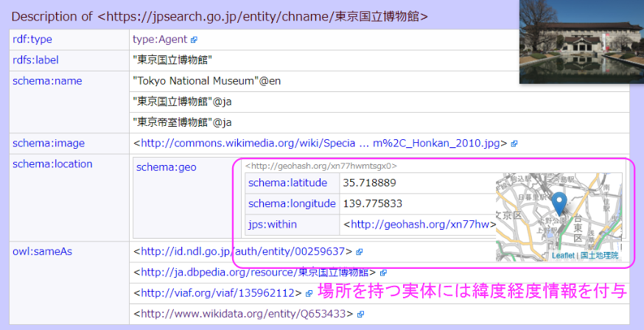Viewport: 644px width, 330px height.
Task: Click the geohash.org/xn77hwmtsgx0 node URI
Action: pyautogui.click(x=321, y=166)
